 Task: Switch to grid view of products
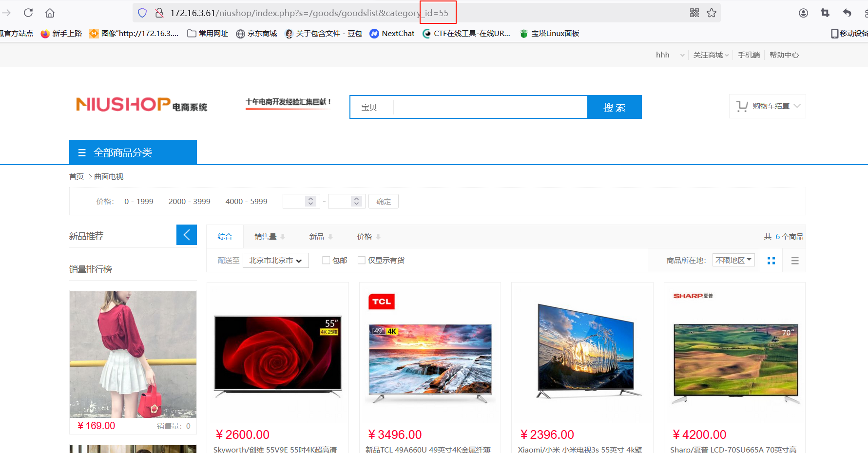click(771, 261)
